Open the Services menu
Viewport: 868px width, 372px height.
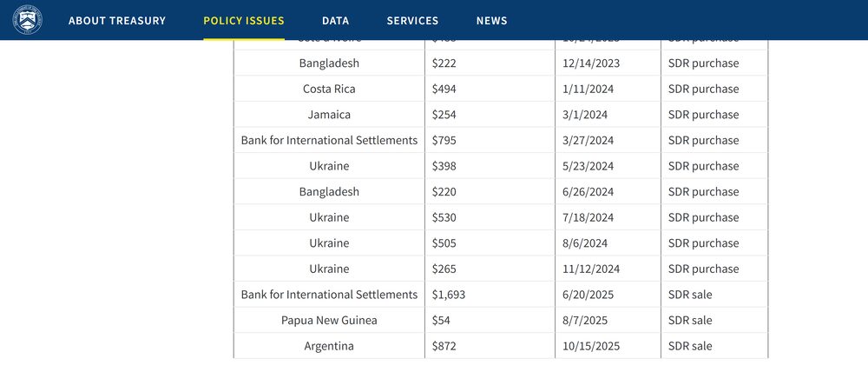click(x=412, y=21)
